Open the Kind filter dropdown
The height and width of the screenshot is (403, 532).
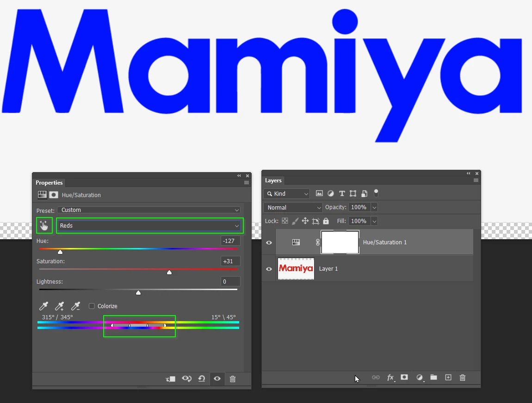pyautogui.click(x=287, y=194)
